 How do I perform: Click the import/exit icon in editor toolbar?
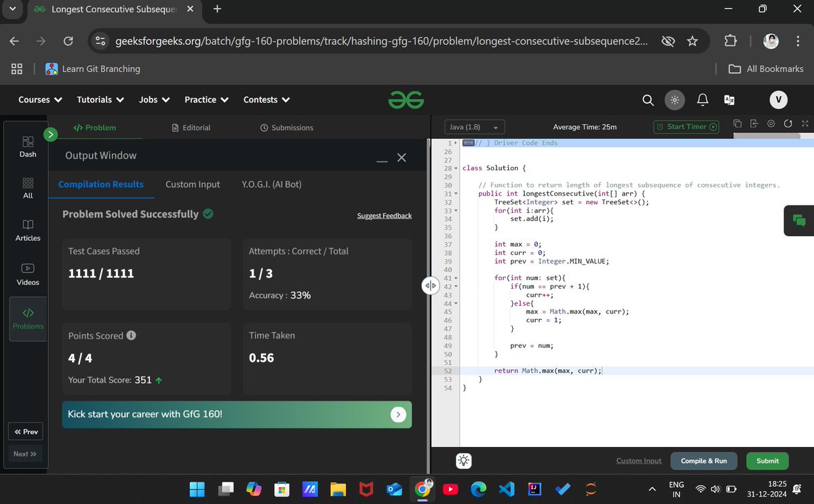tap(754, 123)
